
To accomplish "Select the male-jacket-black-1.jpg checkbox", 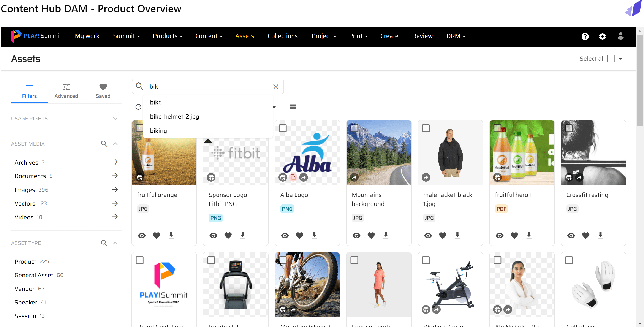I will coord(426,128).
